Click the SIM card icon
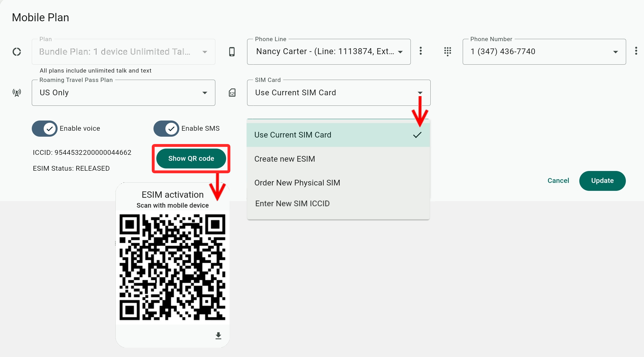Viewport: 644px width, 357px height. (x=232, y=93)
